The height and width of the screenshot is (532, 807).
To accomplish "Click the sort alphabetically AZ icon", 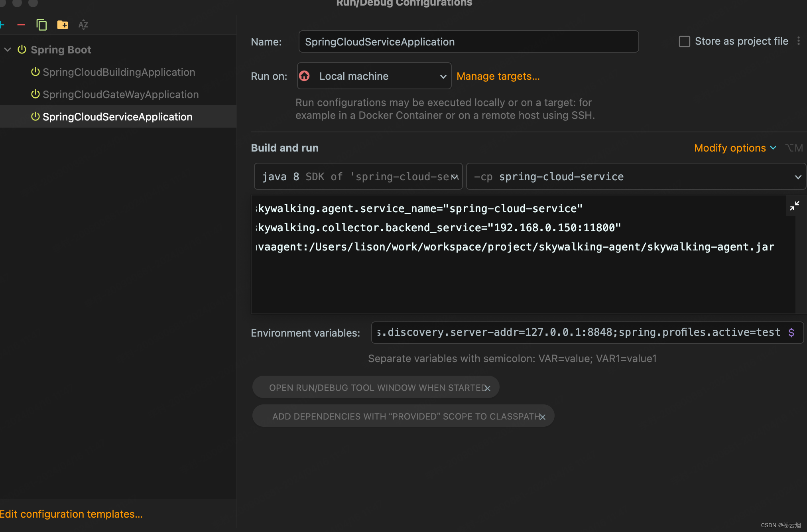I will coord(83,25).
